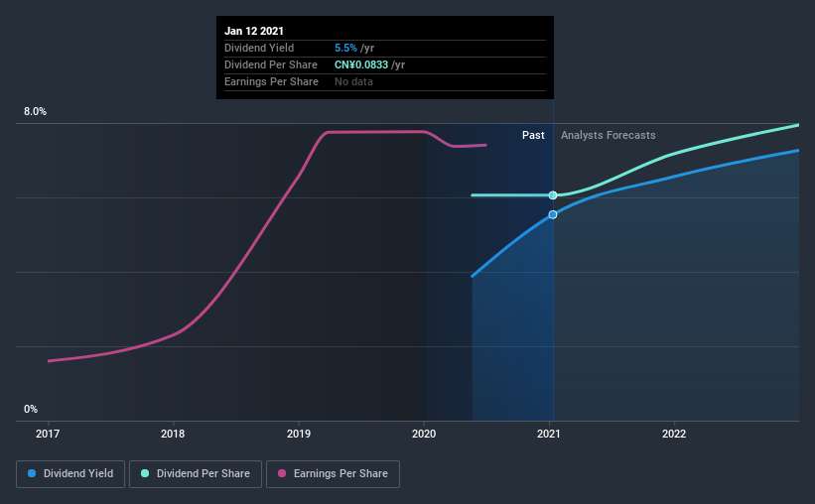Click the blue Dividend Yield legend dot
The width and height of the screenshot is (815, 504).
pyautogui.click(x=32, y=473)
